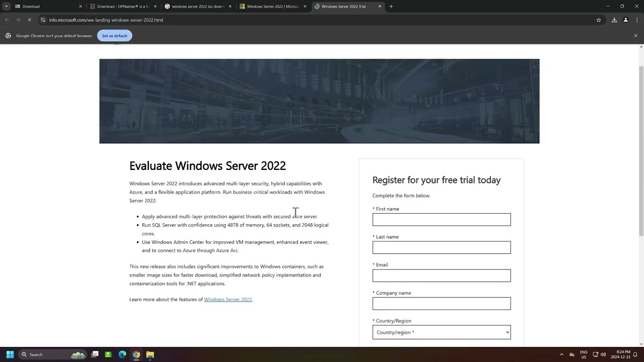Viewport: 644px width, 362px height.
Task: Open Chrome downloads icon
Action: (614, 20)
